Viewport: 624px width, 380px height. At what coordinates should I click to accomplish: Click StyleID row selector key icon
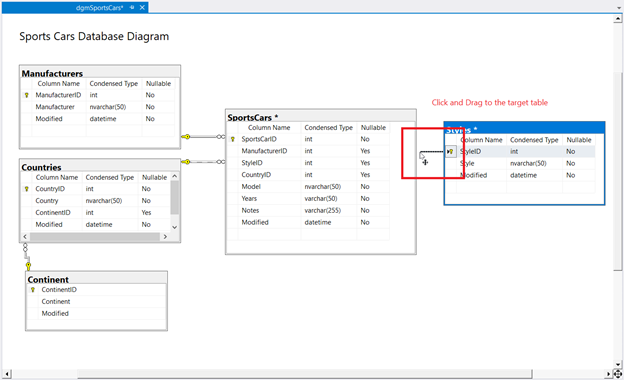click(x=450, y=152)
